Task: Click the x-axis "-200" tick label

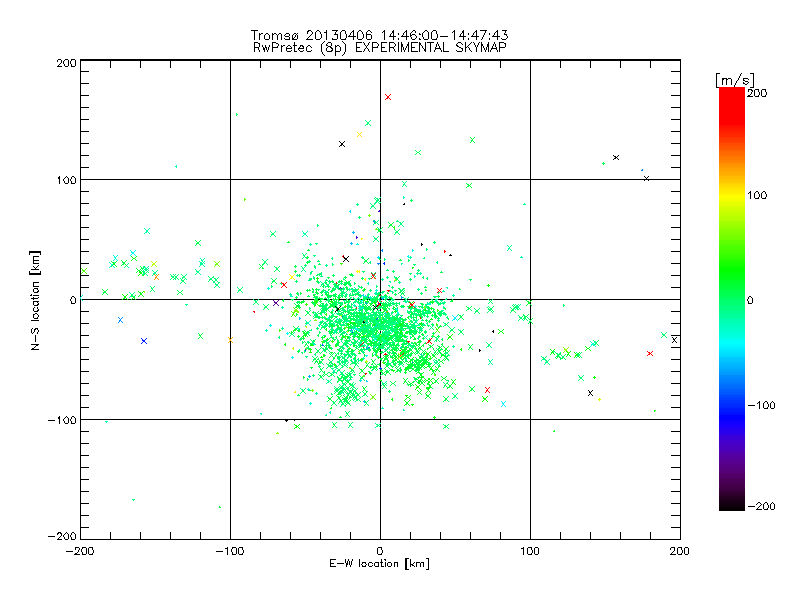Action: pos(80,551)
